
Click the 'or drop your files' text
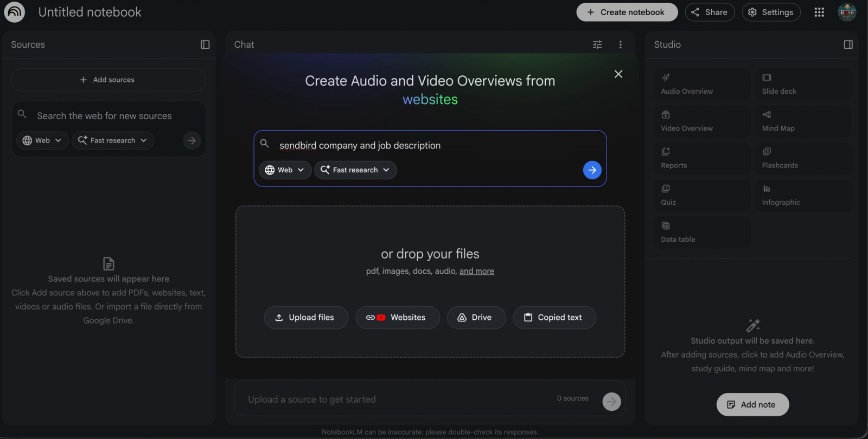(x=430, y=254)
